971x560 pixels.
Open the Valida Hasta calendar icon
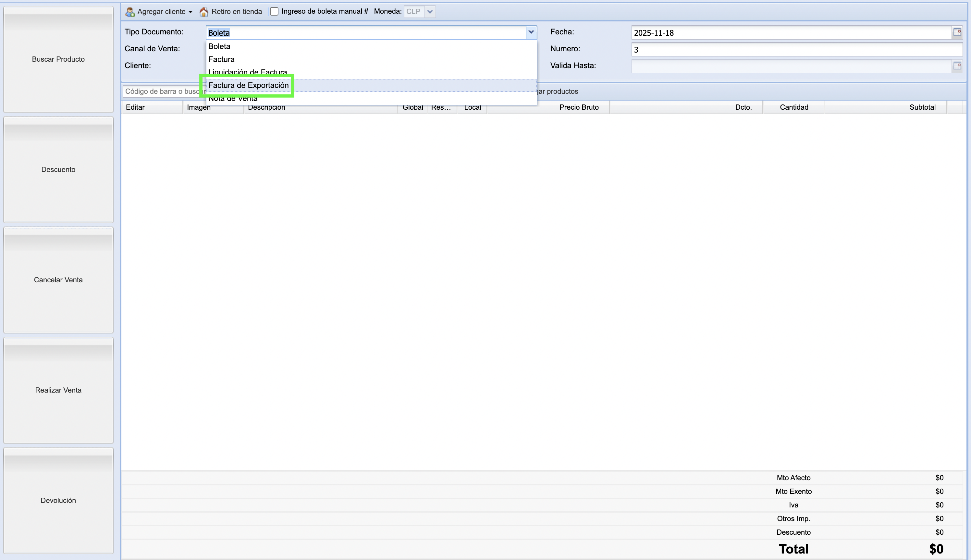[x=957, y=66]
